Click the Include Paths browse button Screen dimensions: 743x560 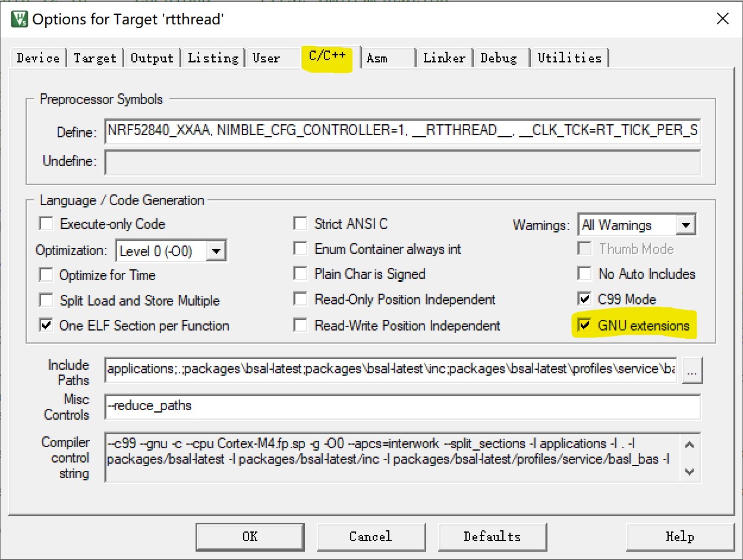tap(692, 371)
